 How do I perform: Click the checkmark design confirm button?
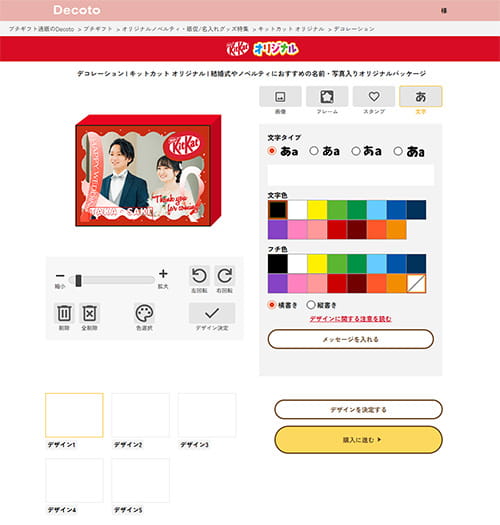tap(212, 313)
